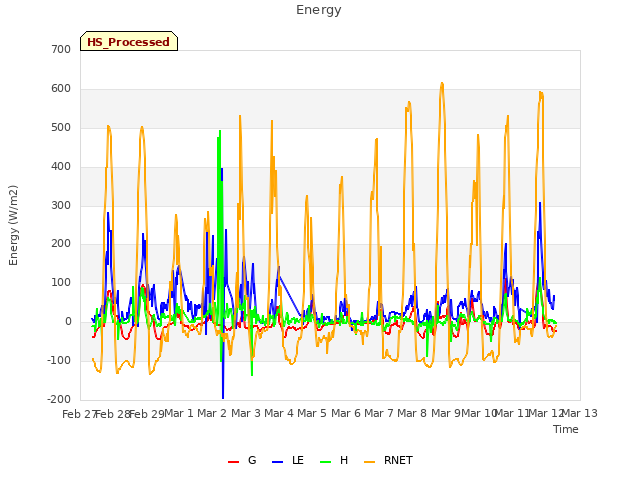Click the -200 y-axis label
The height and width of the screenshot is (480, 640).
(x=59, y=399)
